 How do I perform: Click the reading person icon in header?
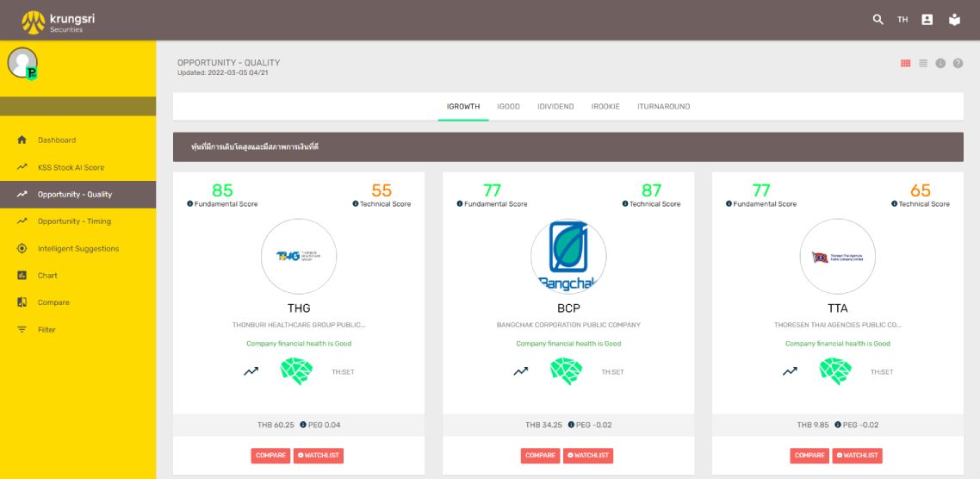[954, 20]
